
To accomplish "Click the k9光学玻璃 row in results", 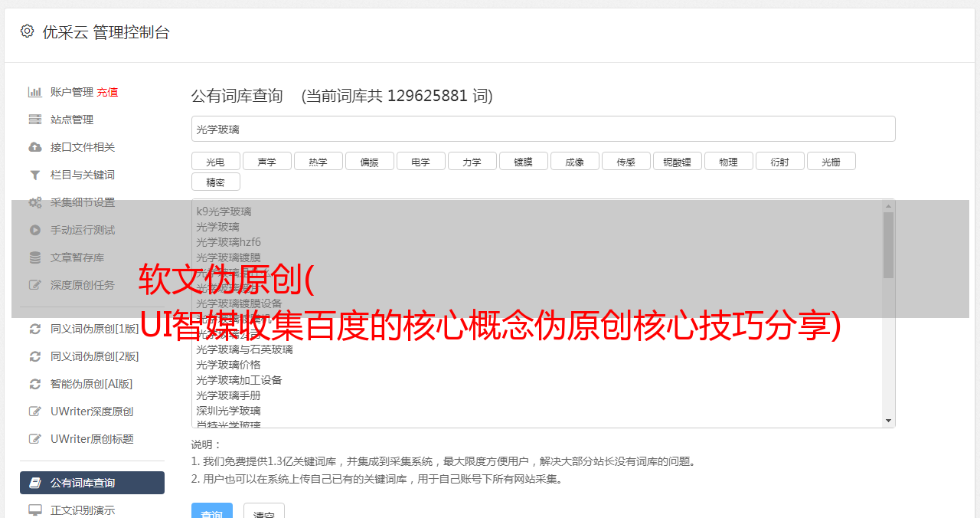I will click(x=224, y=211).
